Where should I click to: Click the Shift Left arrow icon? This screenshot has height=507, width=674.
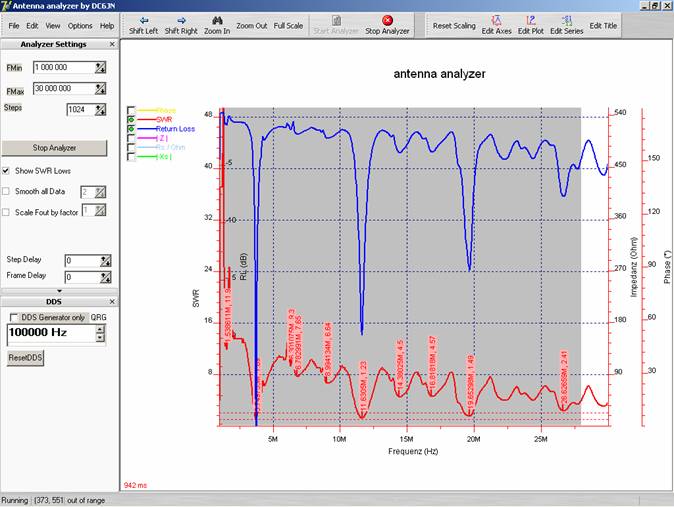click(x=143, y=19)
